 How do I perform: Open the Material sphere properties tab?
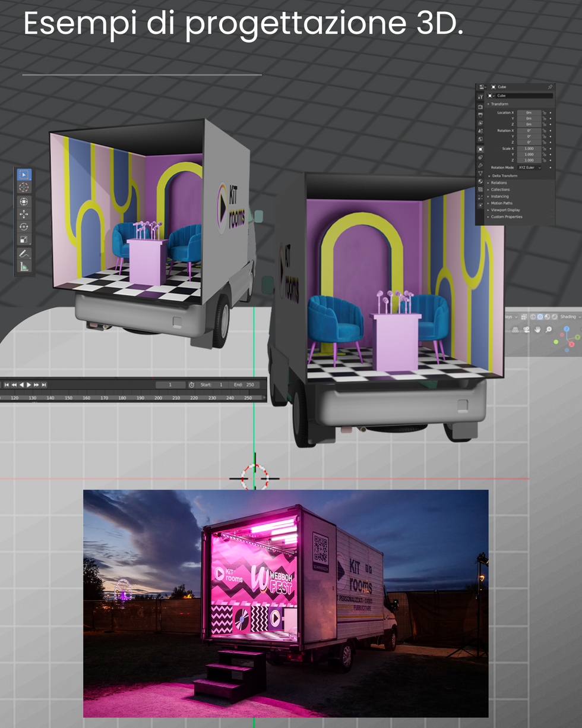pos(480,181)
